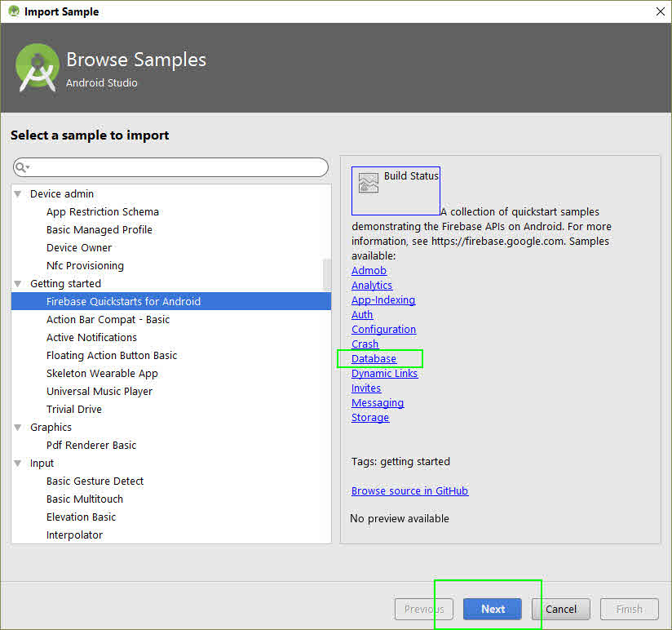Screen dimensions: 672x630
Task: Select Skeleton Wearable App sample
Action: 103,374
